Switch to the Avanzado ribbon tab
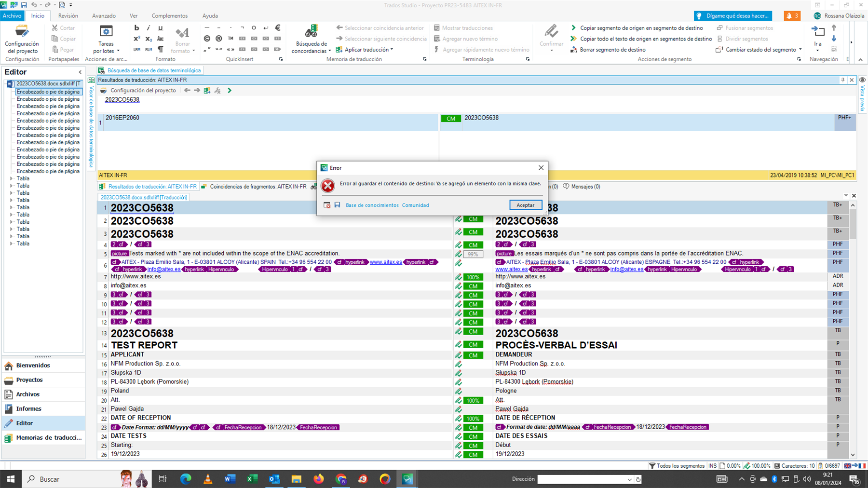The height and width of the screenshot is (488, 868). coord(104,15)
